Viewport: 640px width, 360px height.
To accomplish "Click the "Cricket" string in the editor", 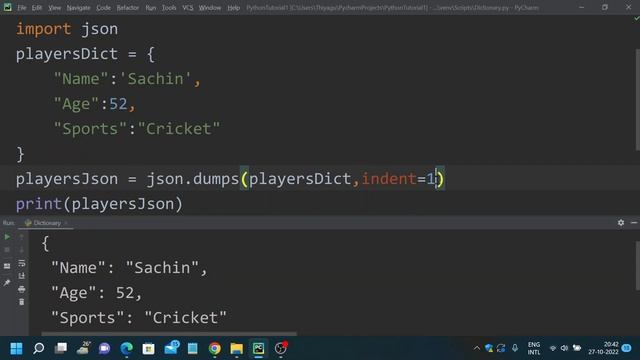I will click(179, 129).
